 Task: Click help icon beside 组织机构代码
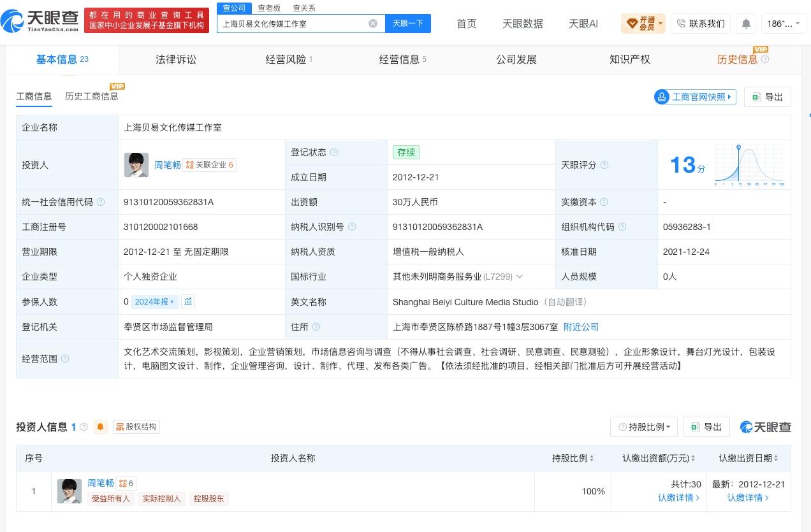(x=622, y=227)
